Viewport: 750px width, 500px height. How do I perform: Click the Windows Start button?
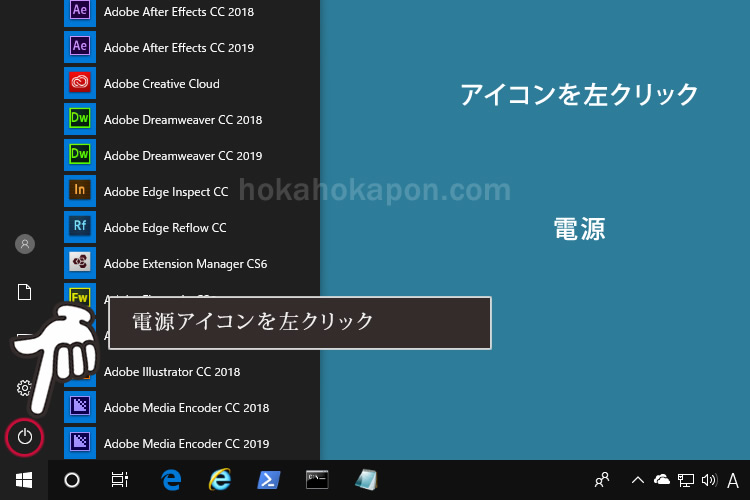(x=24, y=480)
